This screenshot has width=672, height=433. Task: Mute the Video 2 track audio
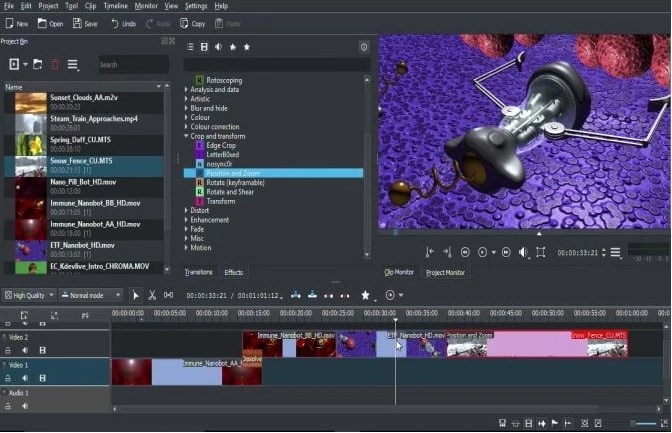pyautogui.click(x=25, y=350)
